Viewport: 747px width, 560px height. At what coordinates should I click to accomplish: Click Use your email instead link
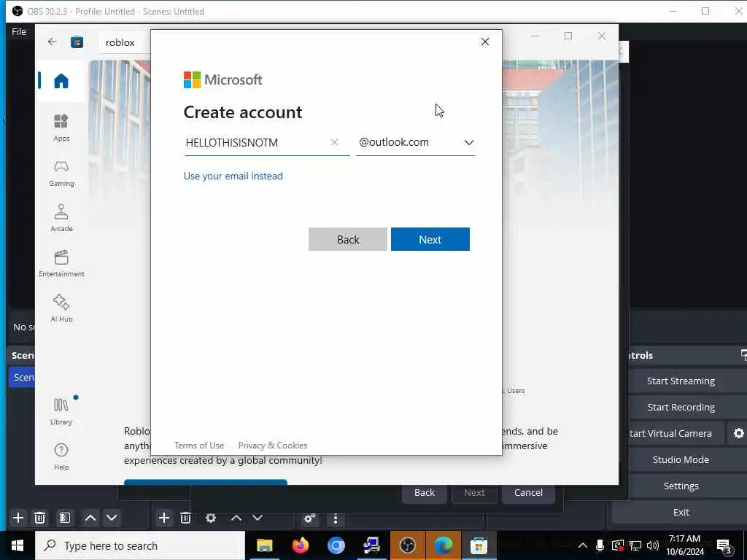[x=233, y=176]
